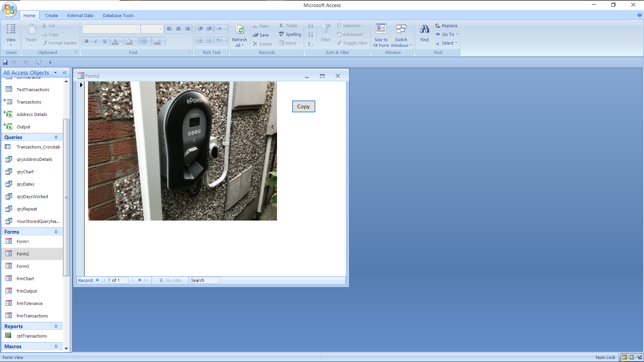Click the Totals sigma icon
The image size is (644, 362).
(281, 25)
